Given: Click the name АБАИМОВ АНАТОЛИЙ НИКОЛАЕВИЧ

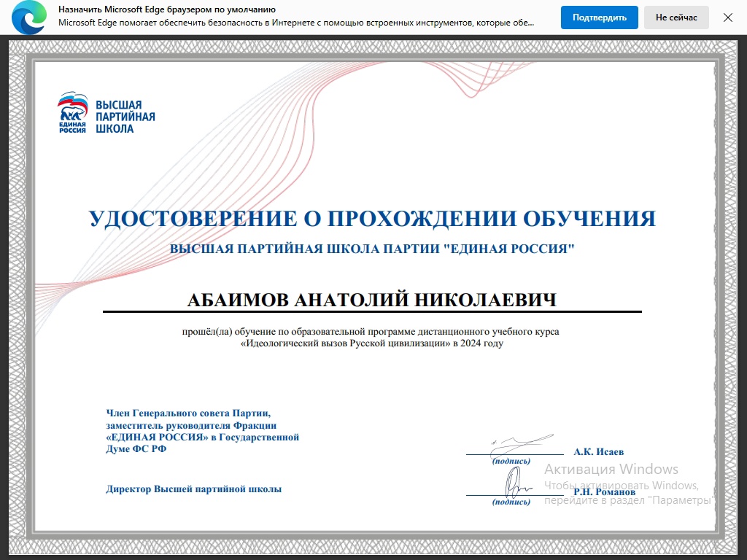Looking at the screenshot, I should tap(372, 300).
